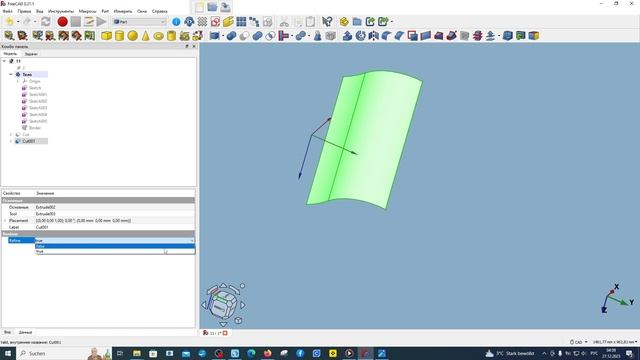
Task: Expand the Cut tree node
Action: pos(11,135)
